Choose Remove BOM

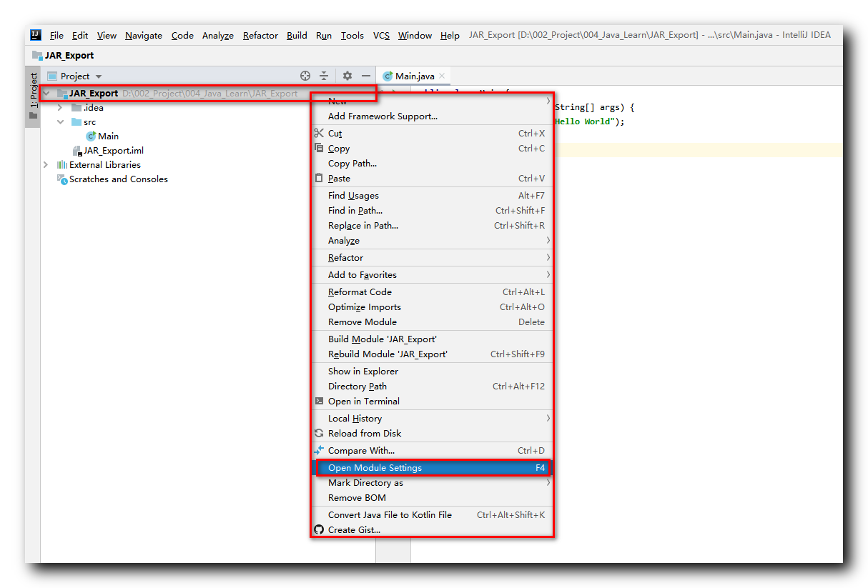pos(432,497)
